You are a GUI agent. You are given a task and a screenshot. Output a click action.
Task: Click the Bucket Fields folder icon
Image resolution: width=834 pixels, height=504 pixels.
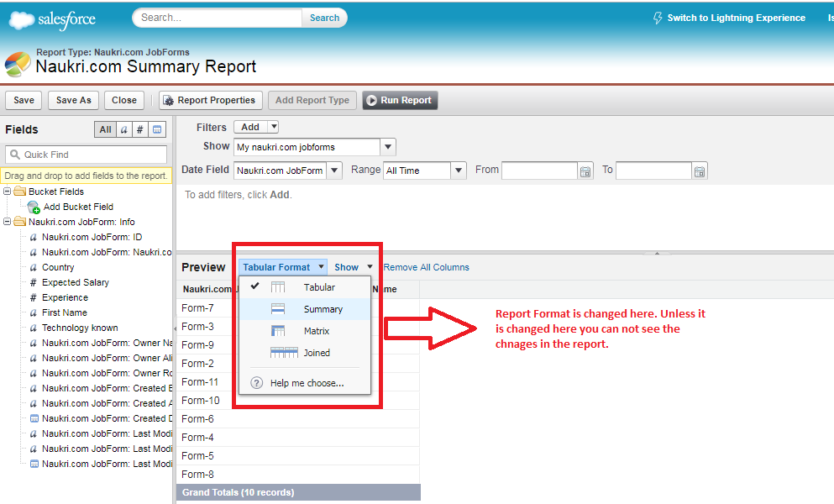click(x=19, y=192)
